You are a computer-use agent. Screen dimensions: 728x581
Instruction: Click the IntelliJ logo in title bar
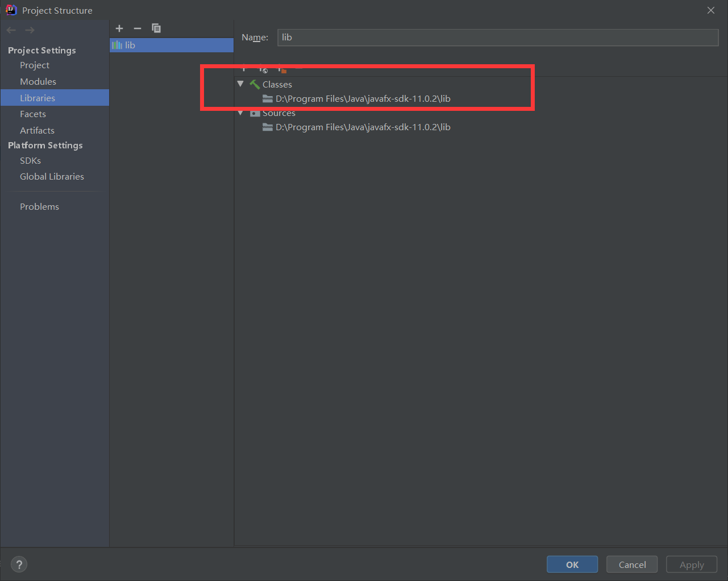11,10
